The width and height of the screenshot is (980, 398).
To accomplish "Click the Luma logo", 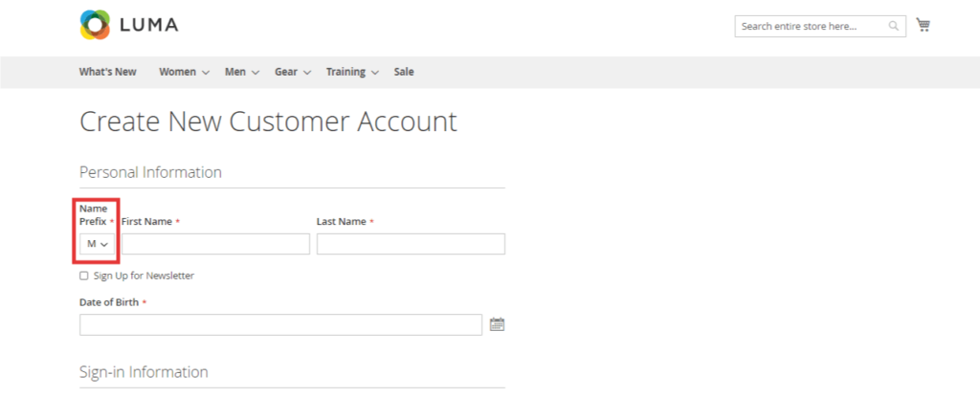I will point(129,25).
